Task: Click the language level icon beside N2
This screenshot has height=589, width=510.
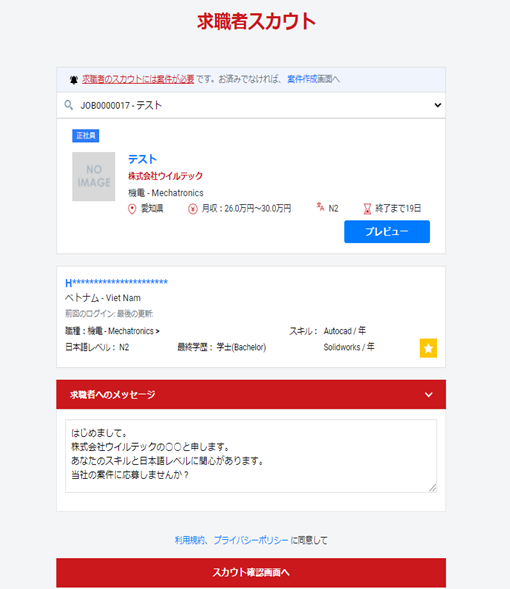Action: point(320,207)
